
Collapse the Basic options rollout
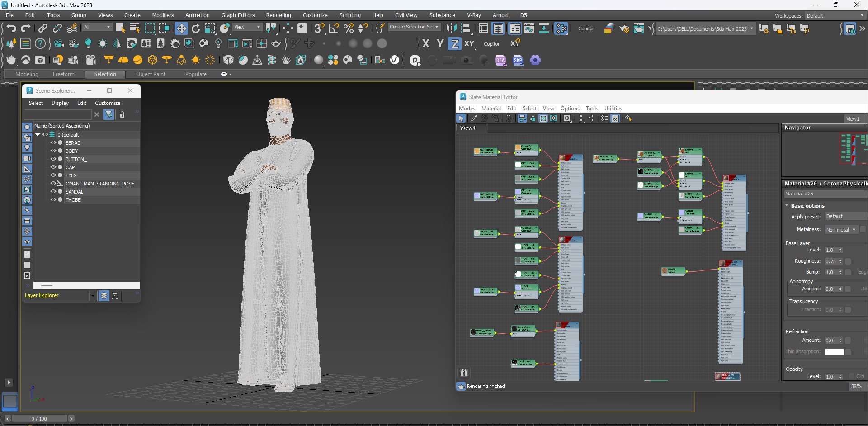(x=787, y=206)
